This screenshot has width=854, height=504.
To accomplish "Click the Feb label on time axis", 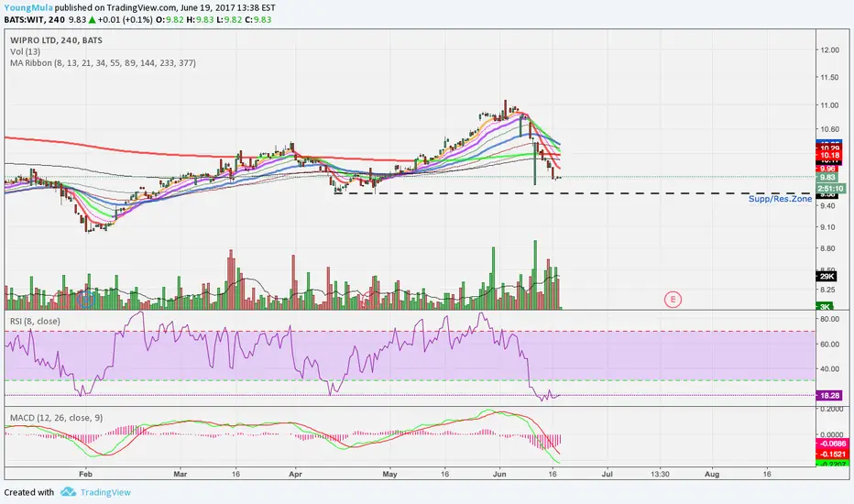I will click(85, 474).
